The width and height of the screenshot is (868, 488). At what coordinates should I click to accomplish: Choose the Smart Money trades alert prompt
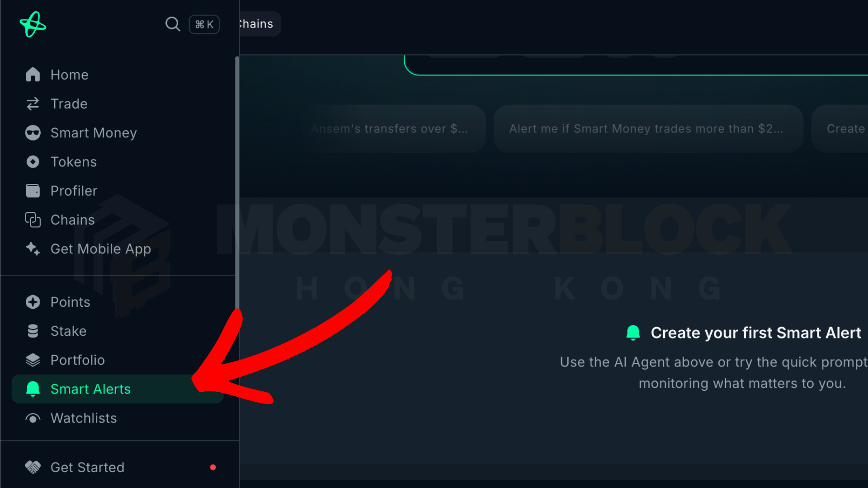[648, 129]
